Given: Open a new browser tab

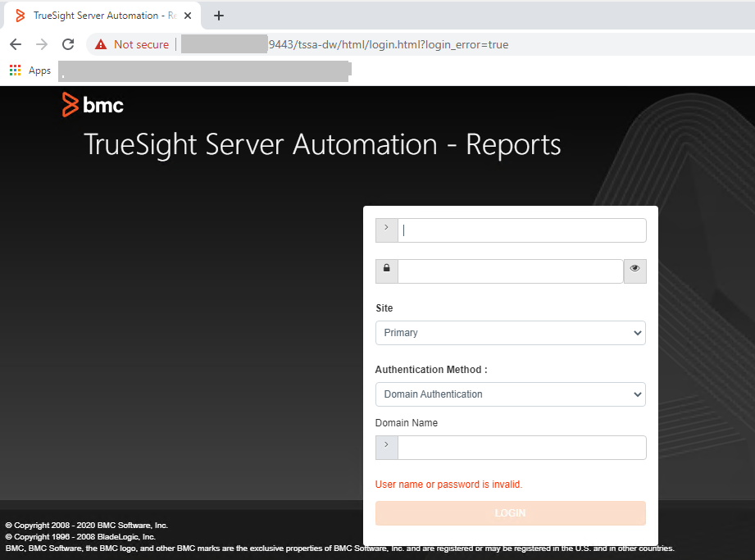Looking at the screenshot, I should (x=218, y=15).
